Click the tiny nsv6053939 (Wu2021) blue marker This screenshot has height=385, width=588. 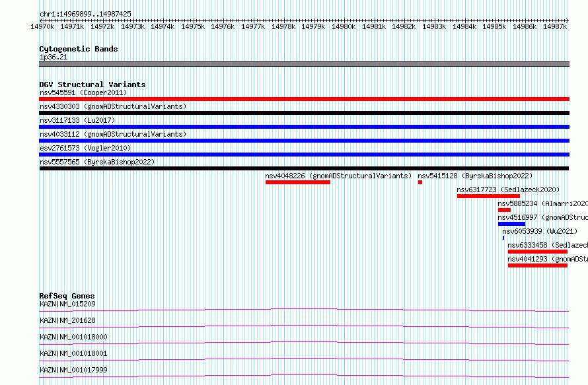[503, 238]
